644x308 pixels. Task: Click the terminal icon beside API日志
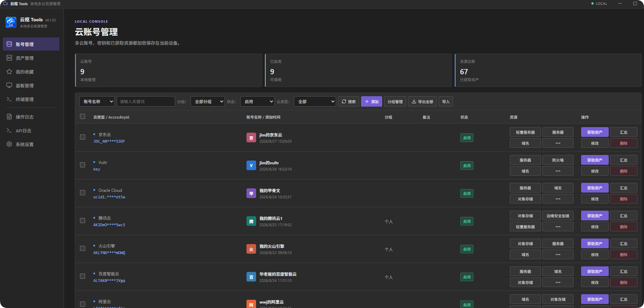(9, 130)
